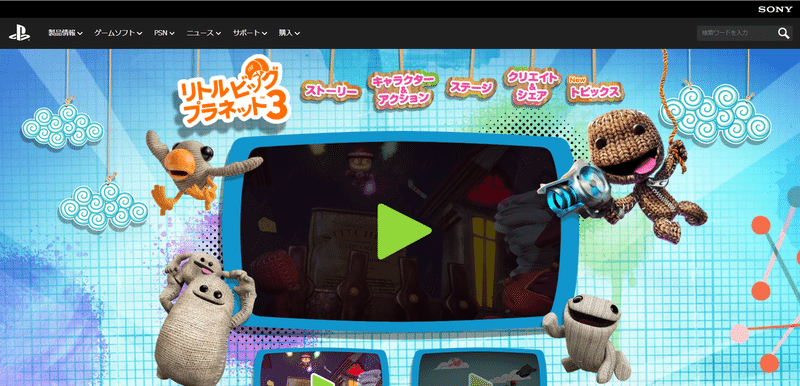Expand the PSN dropdown menu

164,33
